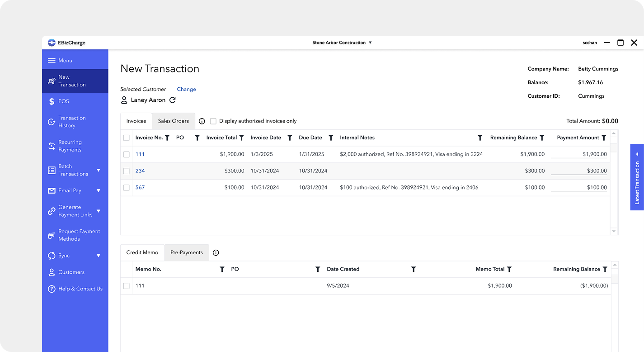Enable Display authorized invoices only checkbox

tap(213, 121)
